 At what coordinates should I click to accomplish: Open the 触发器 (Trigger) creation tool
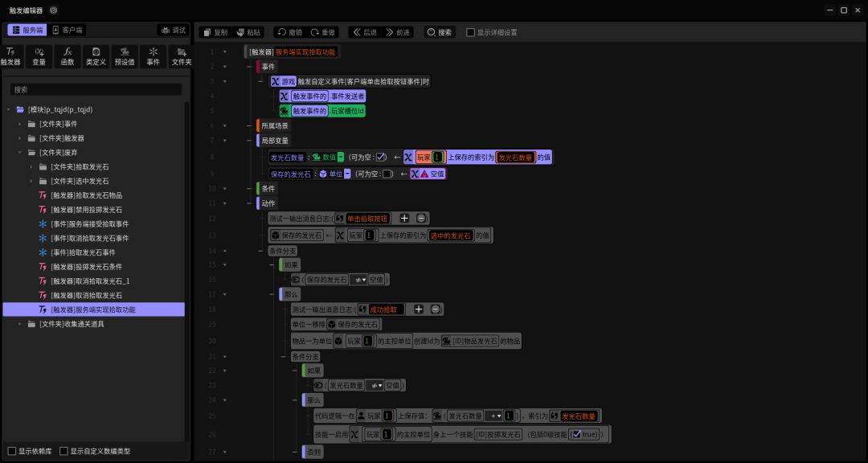[x=10, y=56]
